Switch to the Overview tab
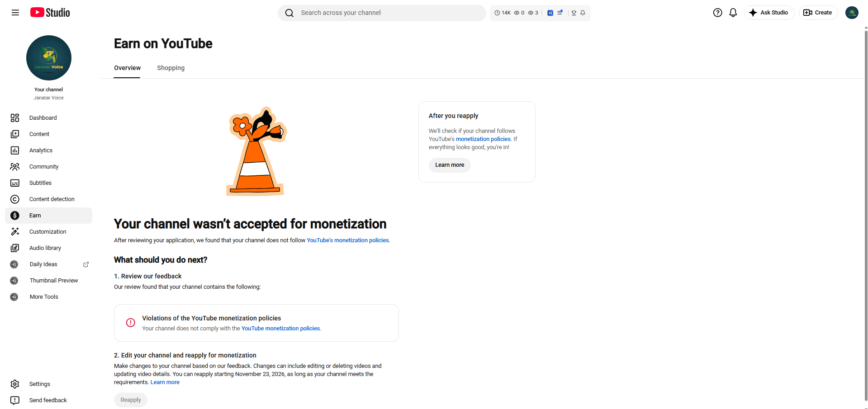 click(127, 68)
